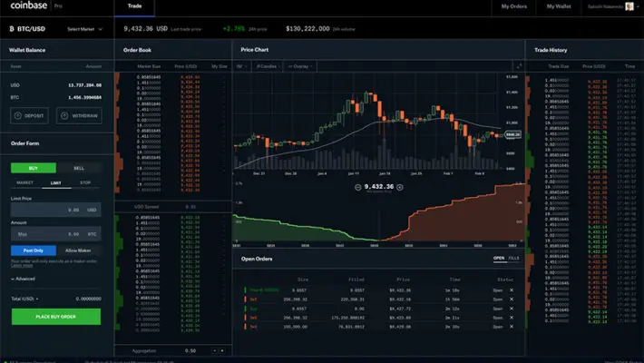Click the Price column header in Open Orders
The height and width of the screenshot is (363, 644).
pyautogui.click(x=403, y=280)
